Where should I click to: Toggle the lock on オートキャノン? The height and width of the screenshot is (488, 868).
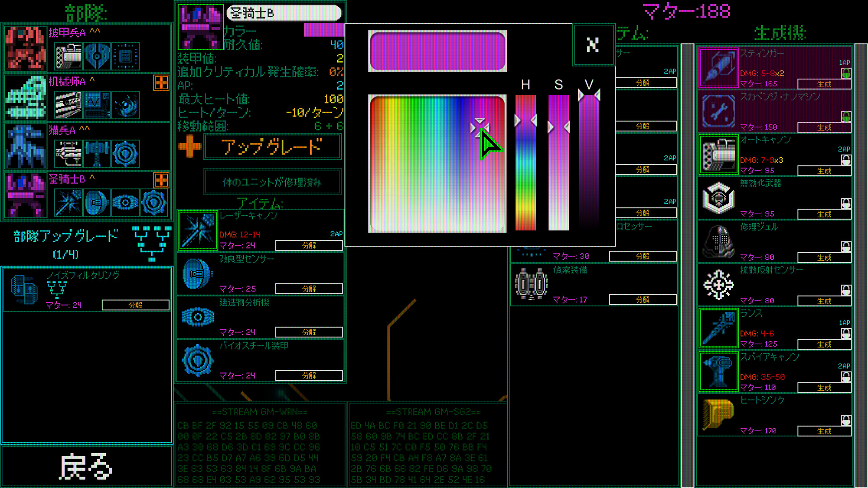846,160
